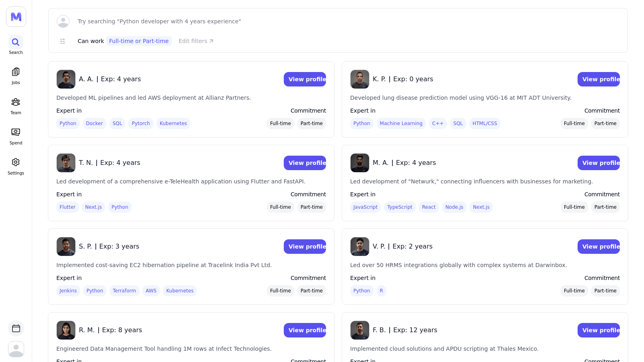644x362 pixels.
Task: Select T. N.'s profile photo thumbnail
Action: 66,163
